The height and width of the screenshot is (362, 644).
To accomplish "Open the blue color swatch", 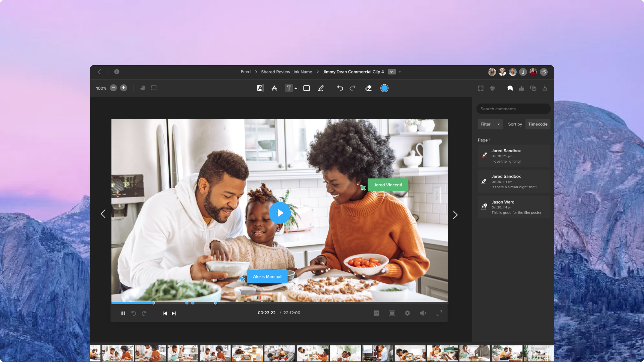I will (384, 88).
